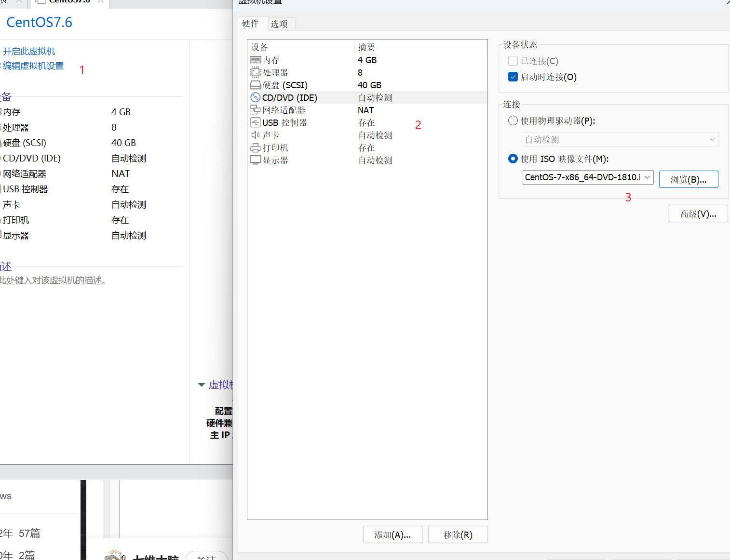This screenshot has height=560, width=730.
Task: Select the printer (打印机) icon
Action: click(x=255, y=147)
